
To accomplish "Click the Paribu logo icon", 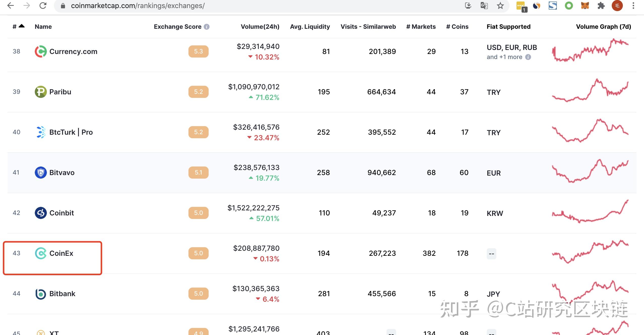I will tap(41, 92).
